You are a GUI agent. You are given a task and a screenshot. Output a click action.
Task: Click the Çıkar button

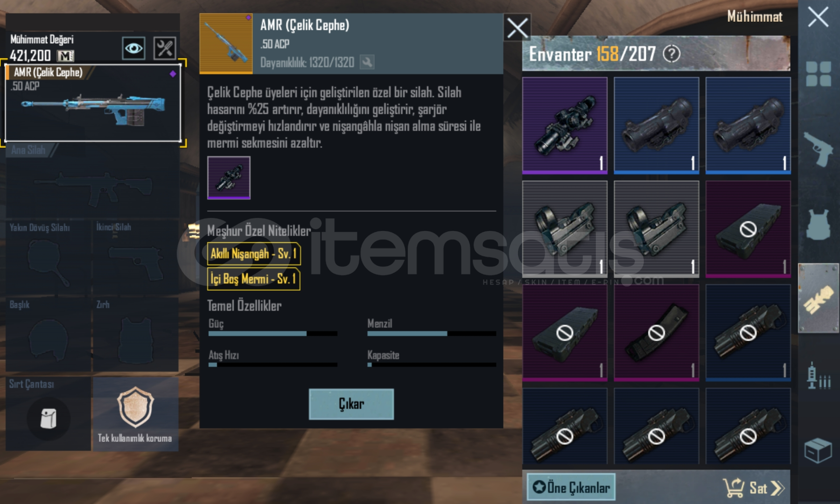351,404
